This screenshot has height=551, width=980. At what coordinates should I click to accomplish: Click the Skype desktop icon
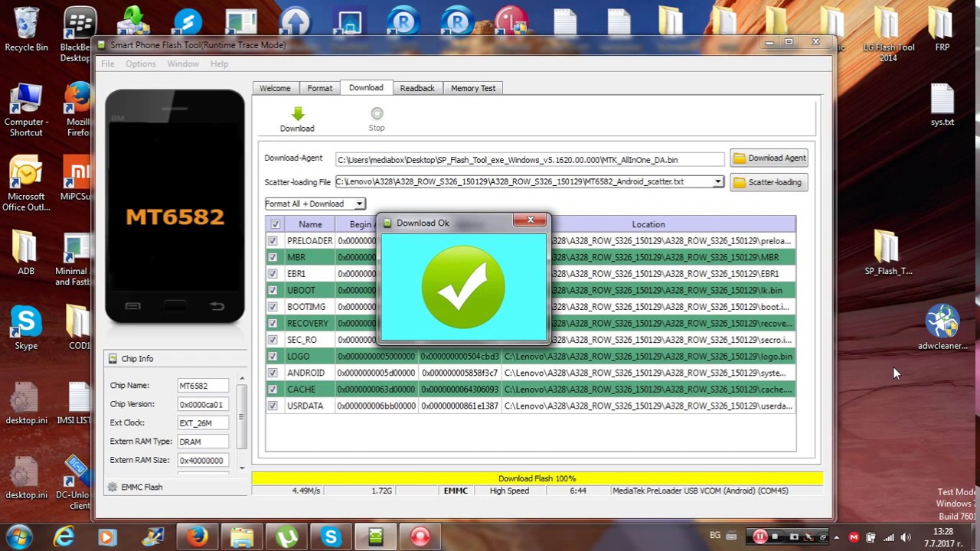coord(26,328)
